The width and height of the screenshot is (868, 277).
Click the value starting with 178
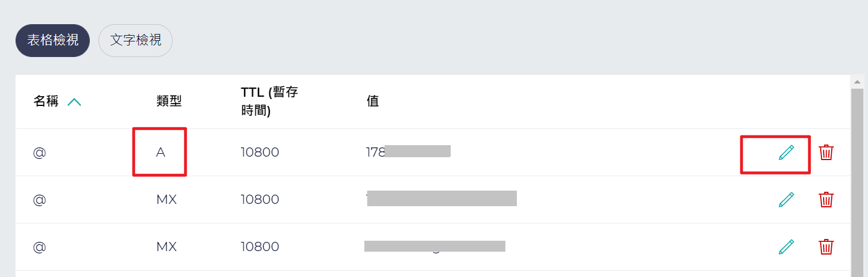pos(408,151)
